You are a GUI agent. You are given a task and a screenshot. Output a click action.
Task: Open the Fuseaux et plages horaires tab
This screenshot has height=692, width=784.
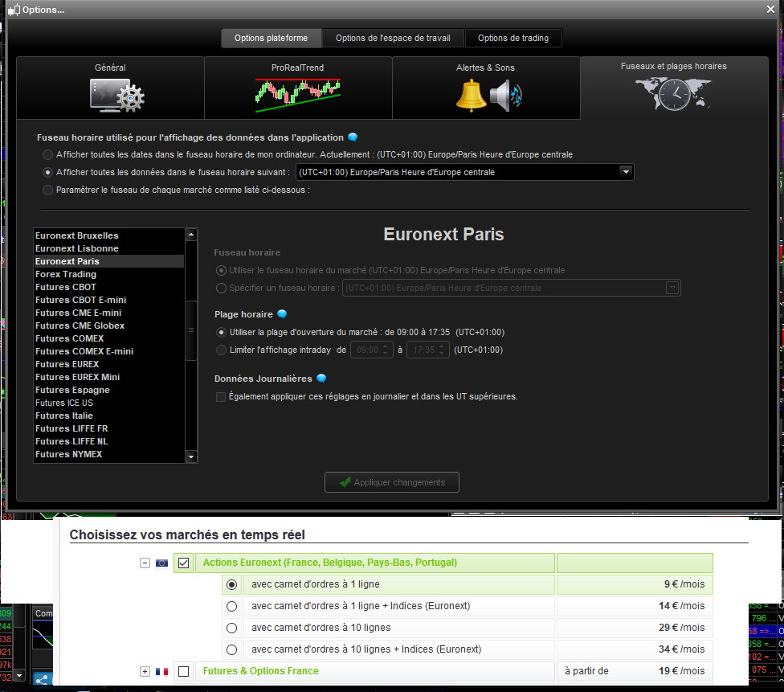click(x=674, y=88)
